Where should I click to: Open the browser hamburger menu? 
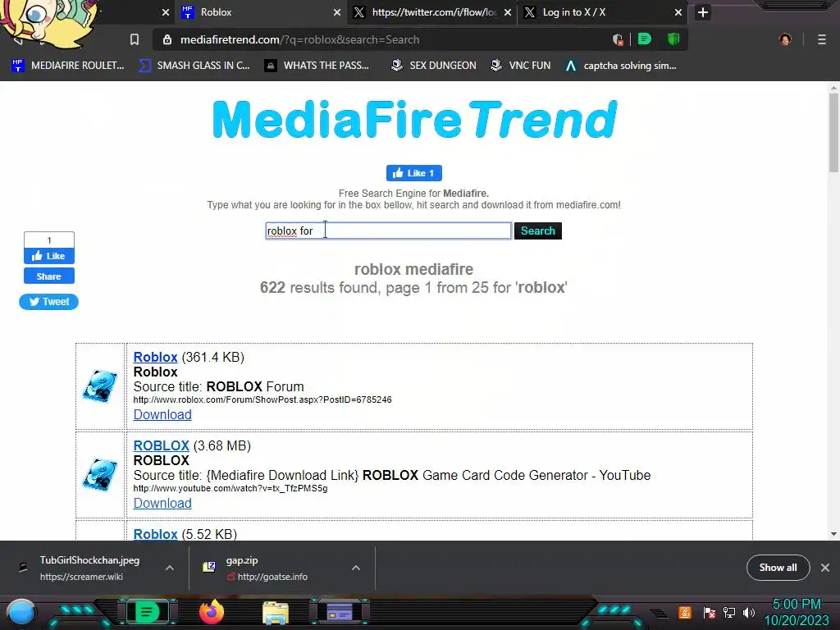pyautogui.click(x=822, y=39)
